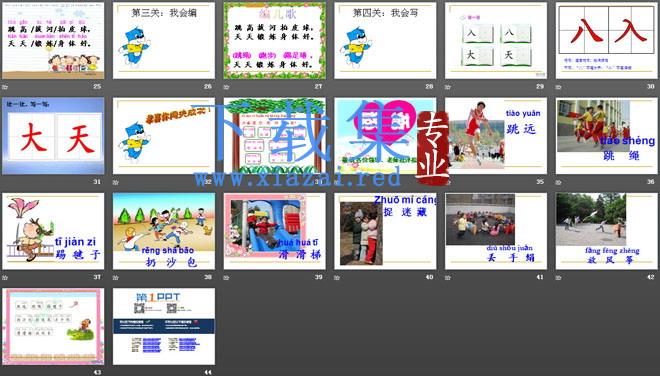The width and height of the screenshot is (660, 376).
Task: Select slide 30 with 八 入 characters
Action: tap(607, 40)
